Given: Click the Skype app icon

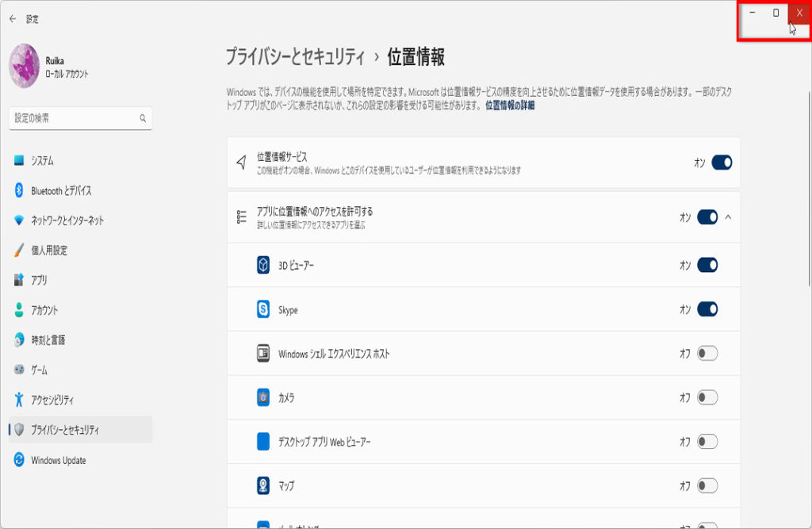Looking at the screenshot, I should pos(263,309).
